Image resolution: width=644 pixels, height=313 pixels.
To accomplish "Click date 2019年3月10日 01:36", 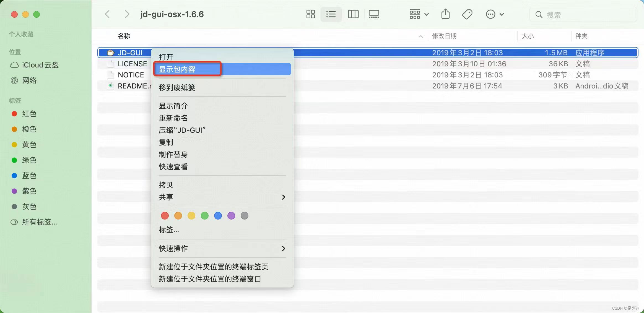I will click(469, 64).
